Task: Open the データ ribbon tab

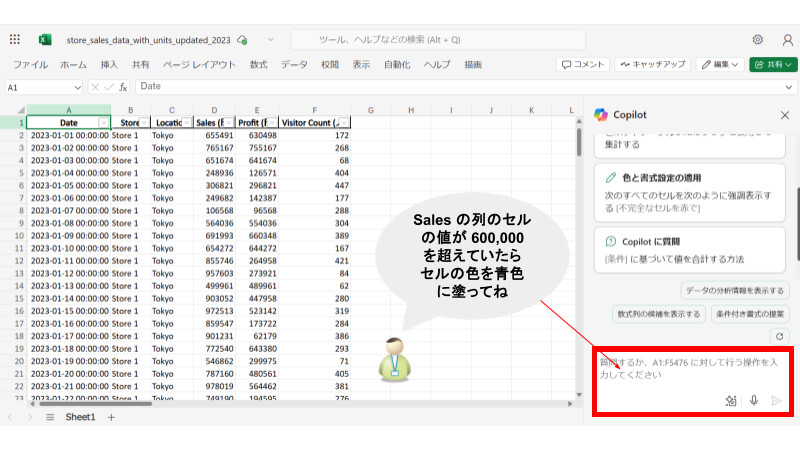Action: (x=294, y=64)
